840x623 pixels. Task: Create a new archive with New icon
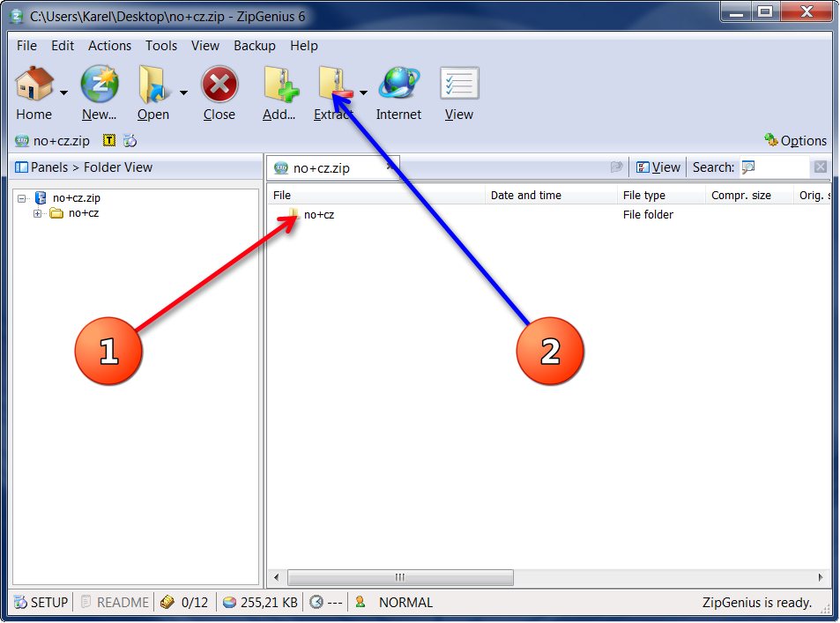(99, 84)
